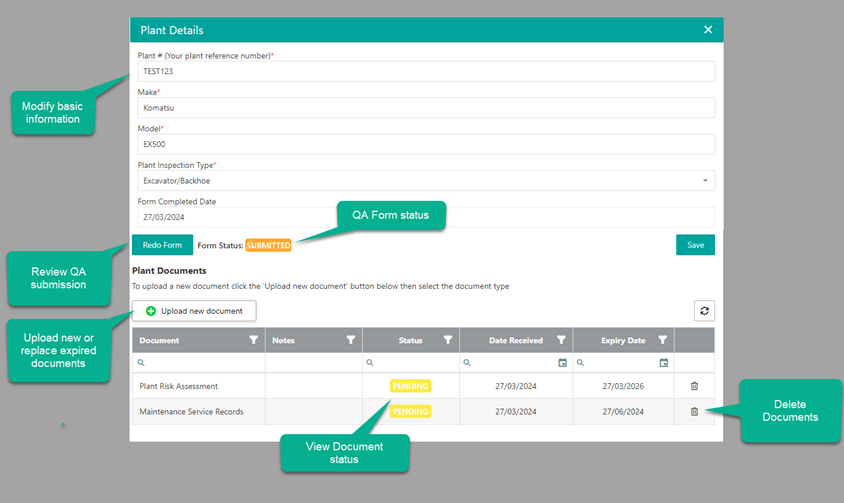Click the SUBMITTED form status badge
Viewport: 844px width, 503px height.
pyautogui.click(x=268, y=246)
